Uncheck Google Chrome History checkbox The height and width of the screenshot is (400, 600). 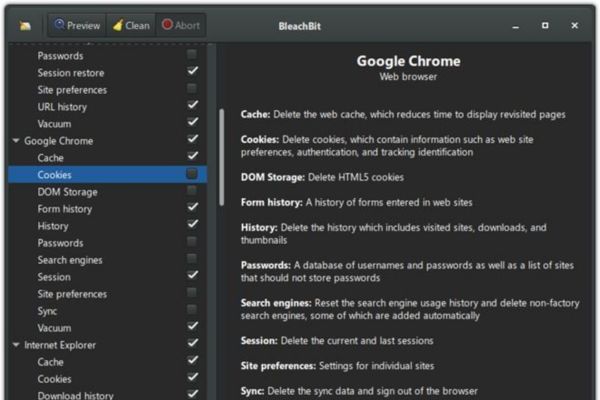click(x=192, y=224)
